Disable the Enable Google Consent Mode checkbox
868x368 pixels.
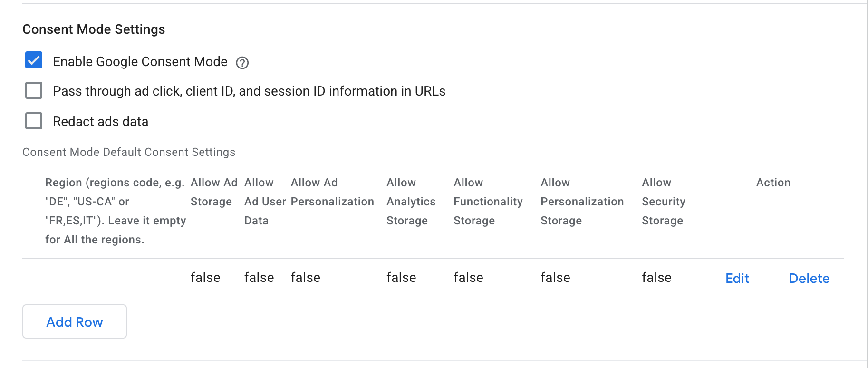(x=33, y=60)
